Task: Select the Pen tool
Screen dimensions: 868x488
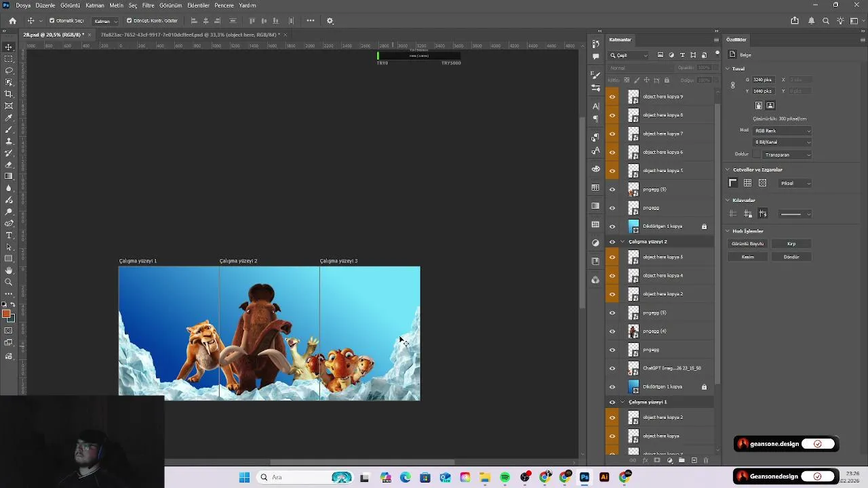Action: coord(9,223)
